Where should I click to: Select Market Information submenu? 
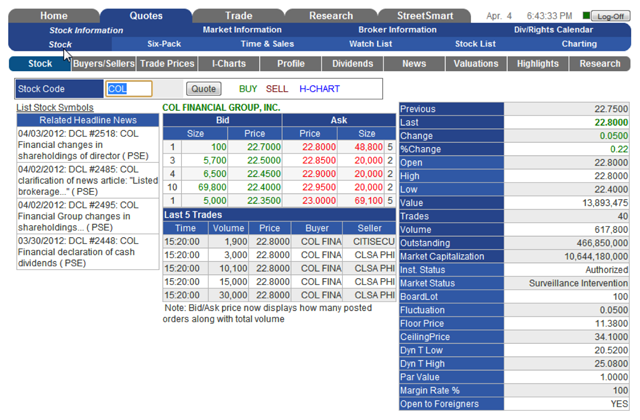(x=242, y=30)
